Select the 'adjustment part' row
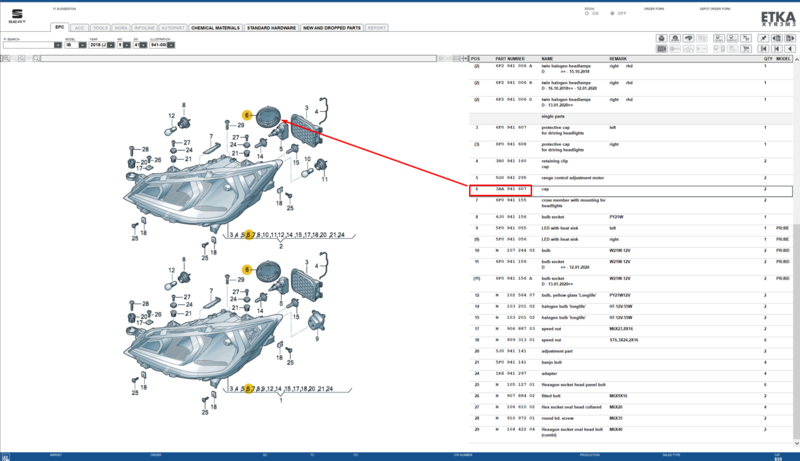Viewport: 800px width, 461px height. 631,351
